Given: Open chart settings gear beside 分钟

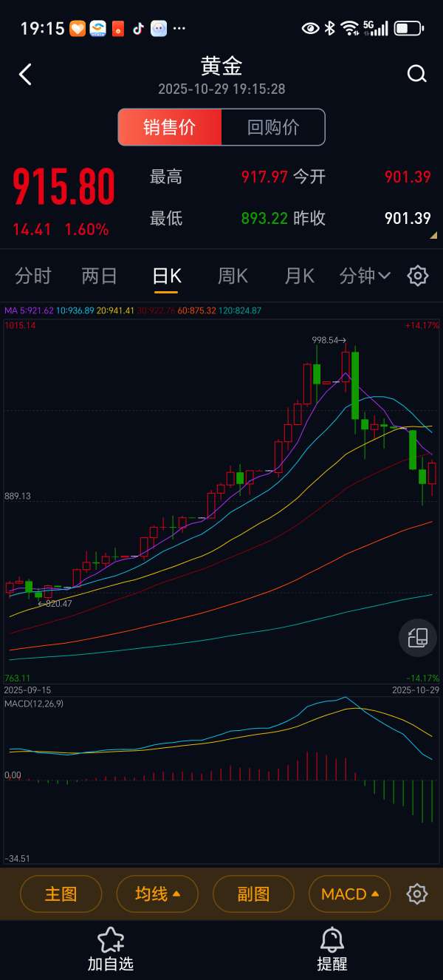Looking at the screenshot, I should (x=418, y=276).
